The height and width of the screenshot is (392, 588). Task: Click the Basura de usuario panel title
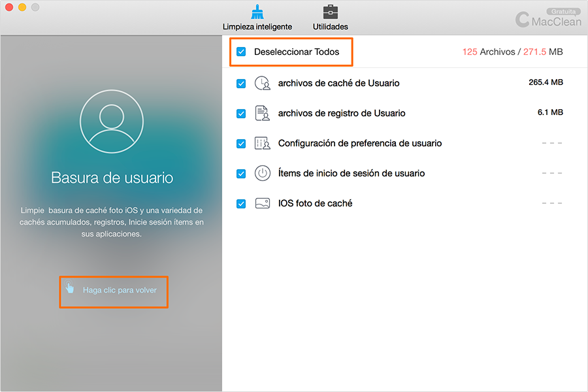pyautogui.click(x=111, y=177)
